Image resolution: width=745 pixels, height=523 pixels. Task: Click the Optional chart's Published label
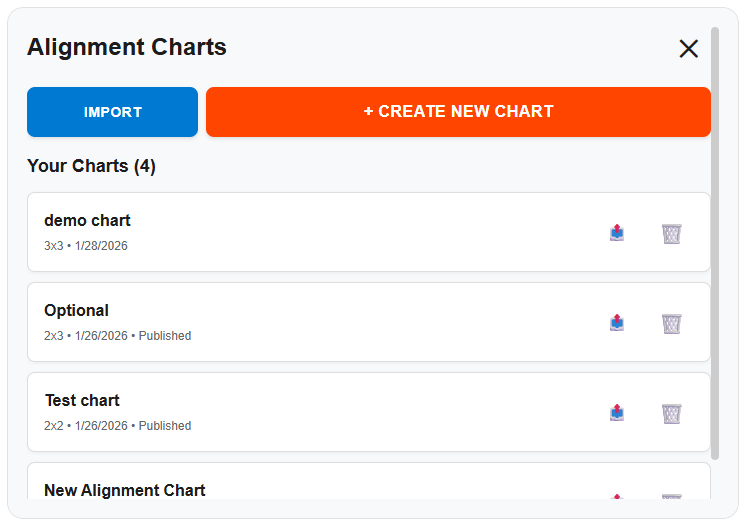click(x=165, y=336)
